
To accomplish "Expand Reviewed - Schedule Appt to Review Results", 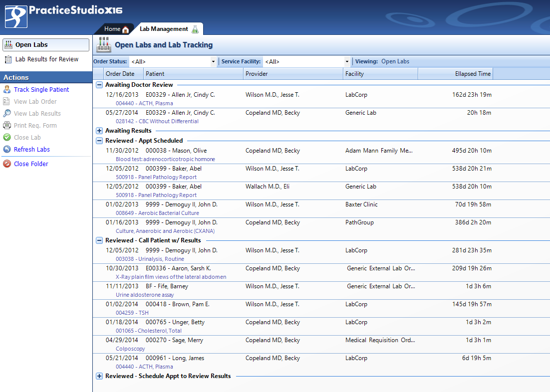I will point(99,376).
